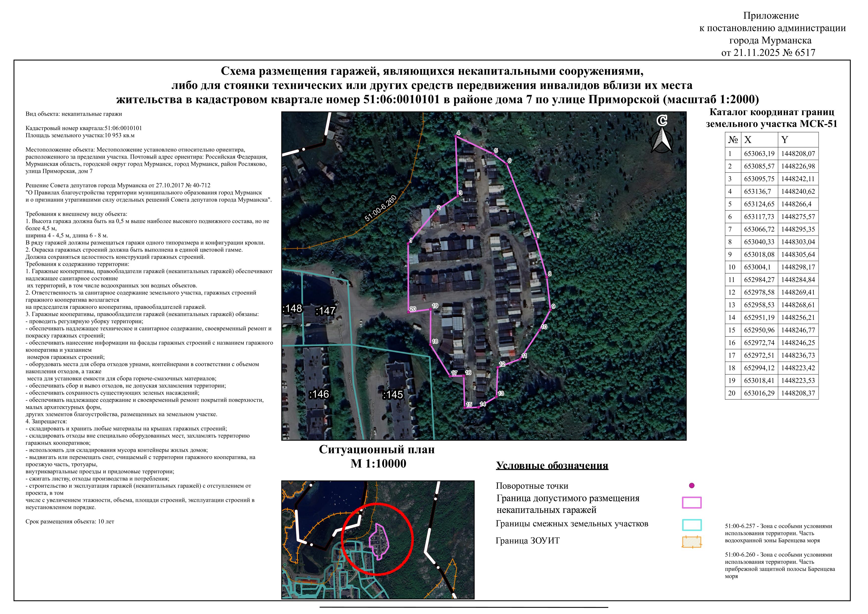Click turning point 15 marker on map
Viewport: 868px width, 614px height.
point(465,407)
